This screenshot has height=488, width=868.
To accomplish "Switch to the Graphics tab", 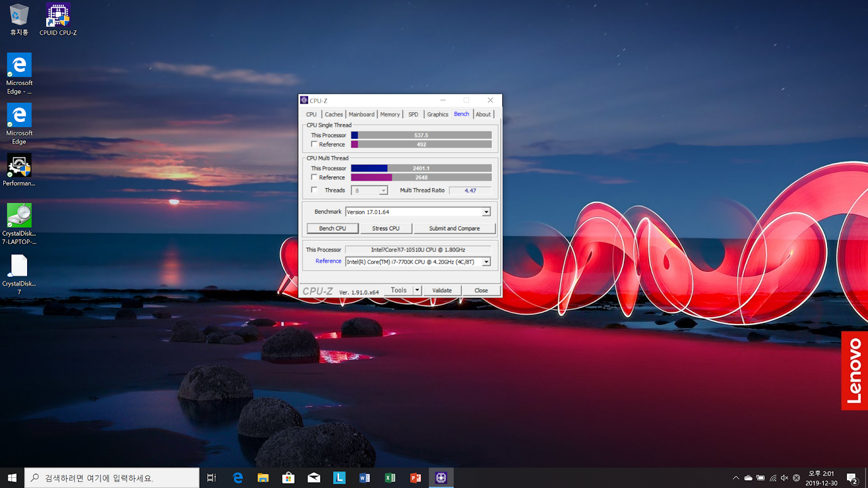I will click(438, 114).
